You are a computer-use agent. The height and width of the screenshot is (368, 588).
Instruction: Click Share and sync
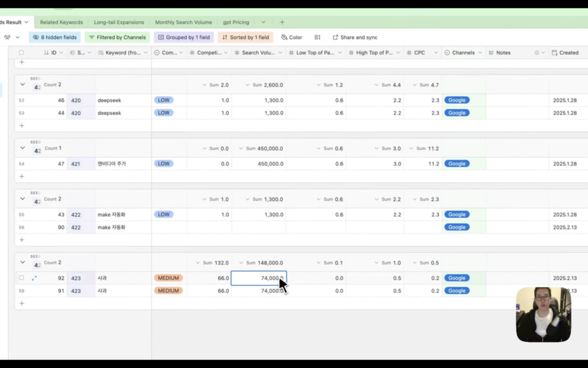pos(355,37)
